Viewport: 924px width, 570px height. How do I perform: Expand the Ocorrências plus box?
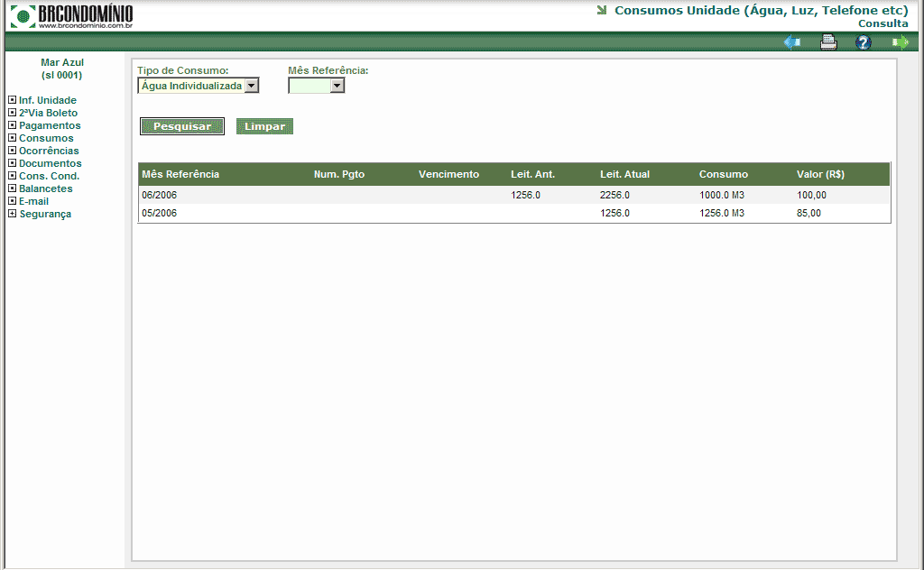click(x=12, y=150)
